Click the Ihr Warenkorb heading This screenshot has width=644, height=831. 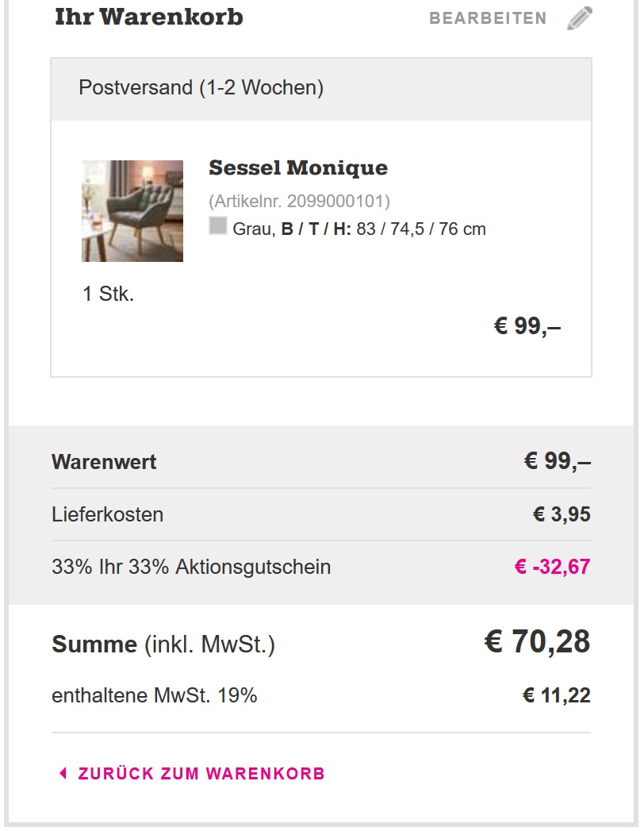pyautogui.click(x=149, y=17)
